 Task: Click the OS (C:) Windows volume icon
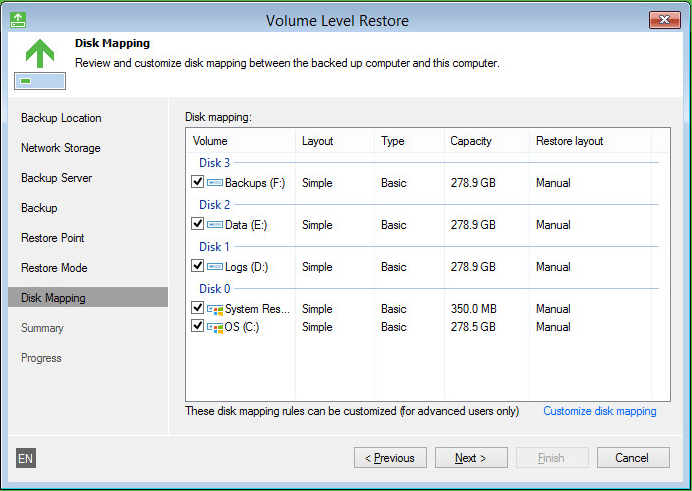click(215, 327)
